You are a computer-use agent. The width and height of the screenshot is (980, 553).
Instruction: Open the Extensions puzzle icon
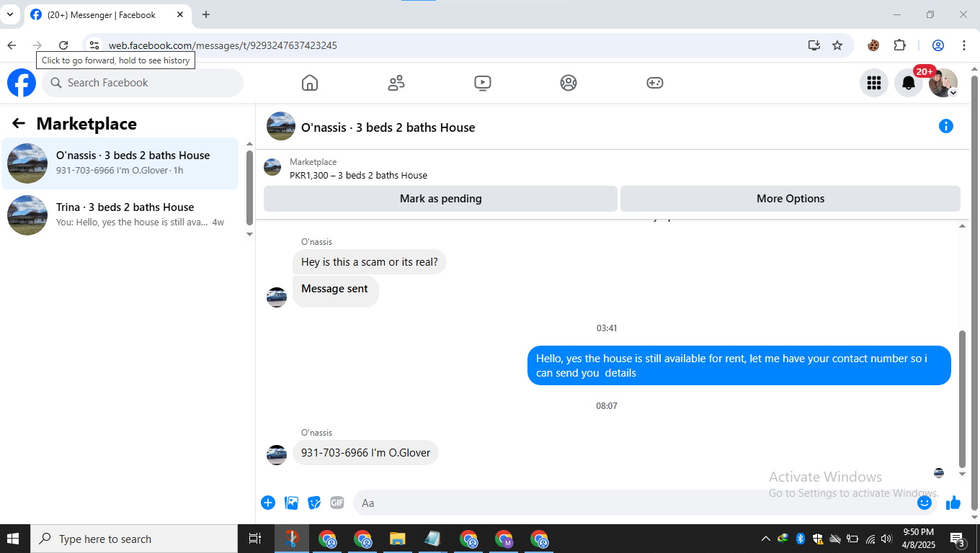[x=899, y=45]
